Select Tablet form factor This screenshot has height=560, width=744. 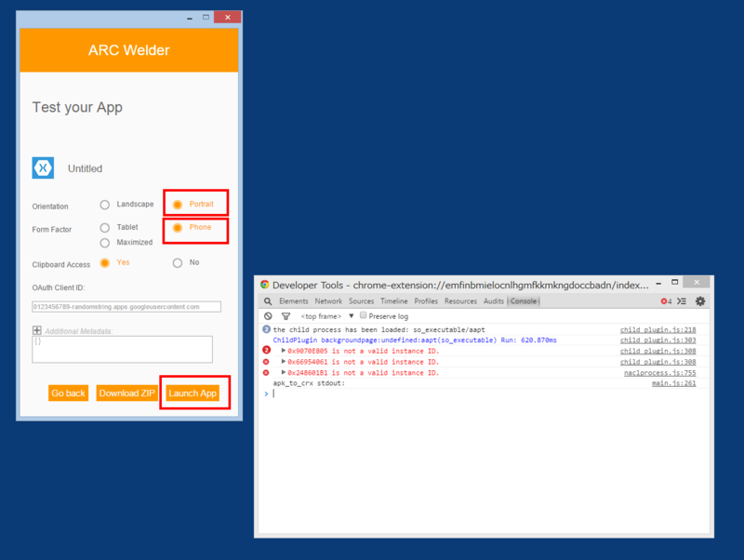(105, 228)
